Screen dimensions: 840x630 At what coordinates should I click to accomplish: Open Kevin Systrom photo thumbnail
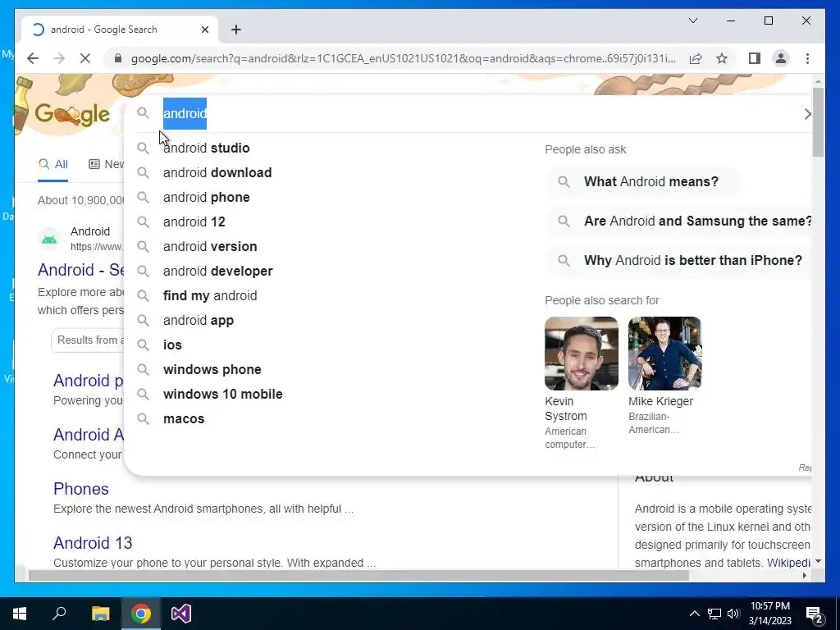pos(582,354)
